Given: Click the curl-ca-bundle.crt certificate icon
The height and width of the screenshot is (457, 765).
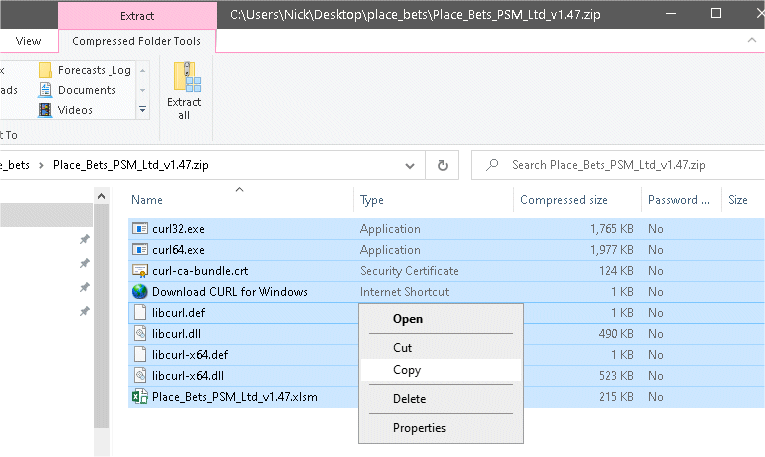Looking at the screenshot, I should click(139, 271).
